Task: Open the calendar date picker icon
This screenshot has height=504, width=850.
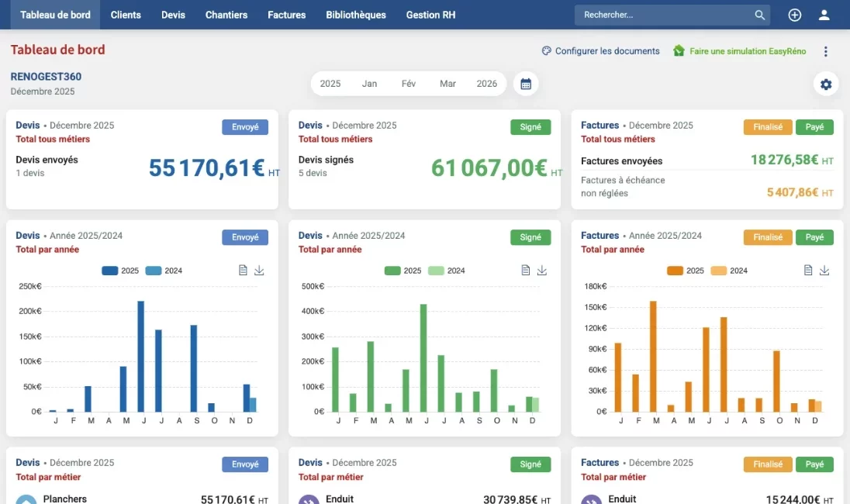Action: point(526,84)
